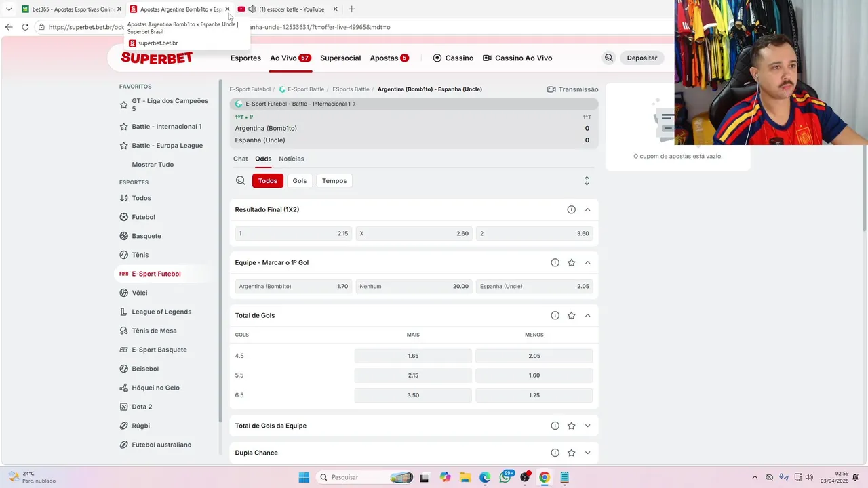Open Futebol in the sports sidebar
Image resolution: width=868 pixels, height=488 pixels.
tap(143, 217)
